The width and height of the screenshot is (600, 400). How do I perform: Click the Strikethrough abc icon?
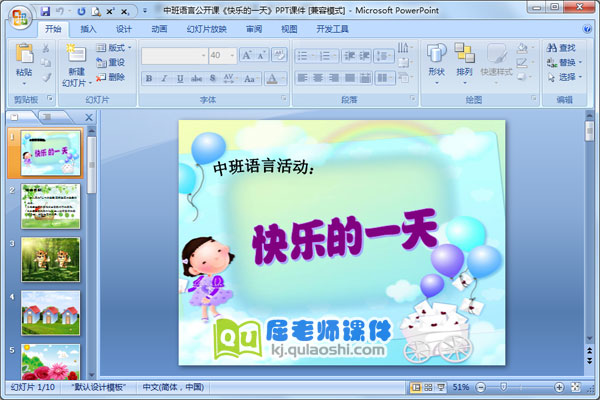(x=196, y=78)
